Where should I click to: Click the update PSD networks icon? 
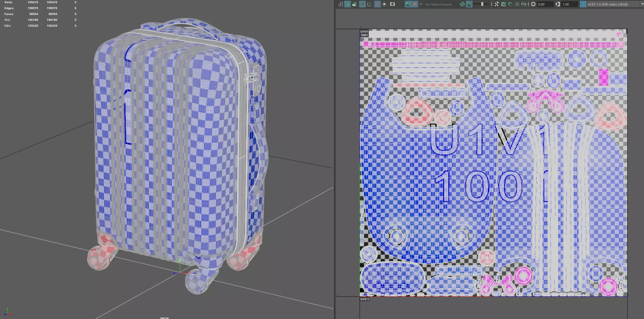click(x=524, y=4)
